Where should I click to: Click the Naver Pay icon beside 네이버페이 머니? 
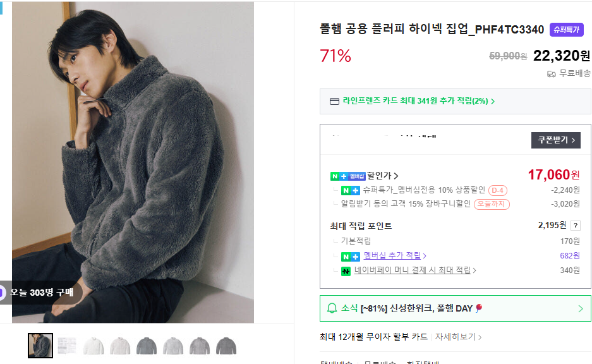pyautogui.click(x=346, y=271)
